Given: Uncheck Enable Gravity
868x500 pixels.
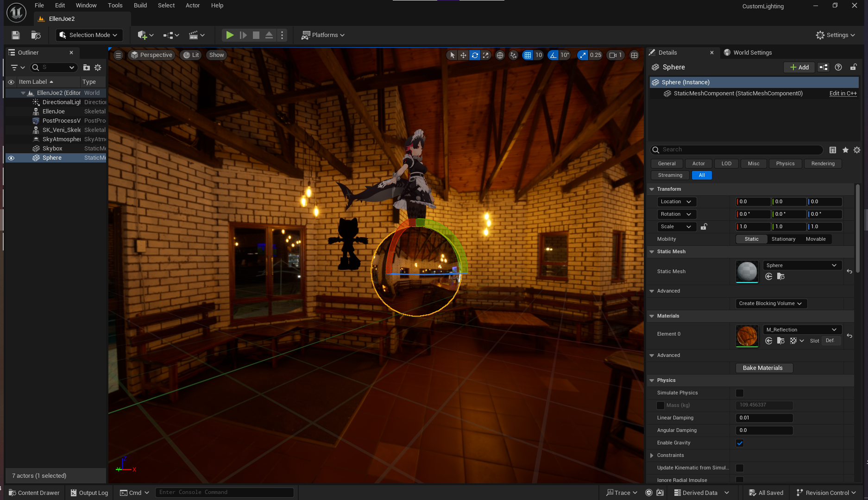Looking at the screenshot, I should (x=740, y=443).
